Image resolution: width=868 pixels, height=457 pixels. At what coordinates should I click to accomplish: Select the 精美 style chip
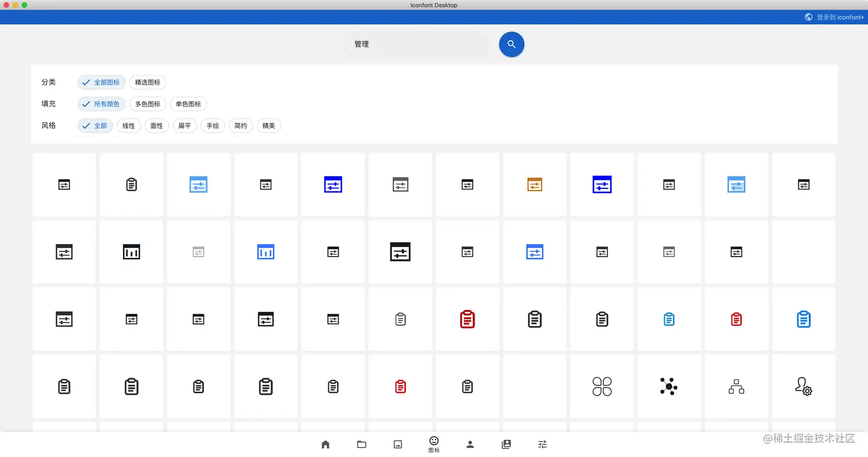(x=269, y=126)
